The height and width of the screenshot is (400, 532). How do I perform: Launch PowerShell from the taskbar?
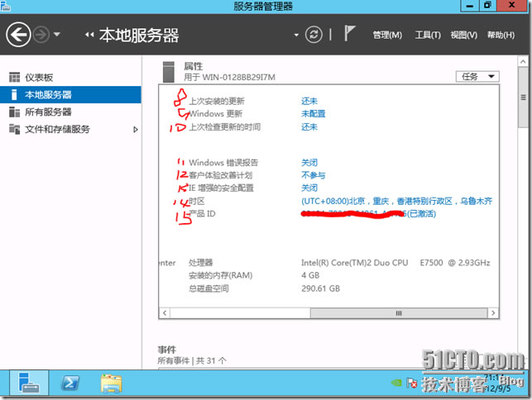pos(70,383)
